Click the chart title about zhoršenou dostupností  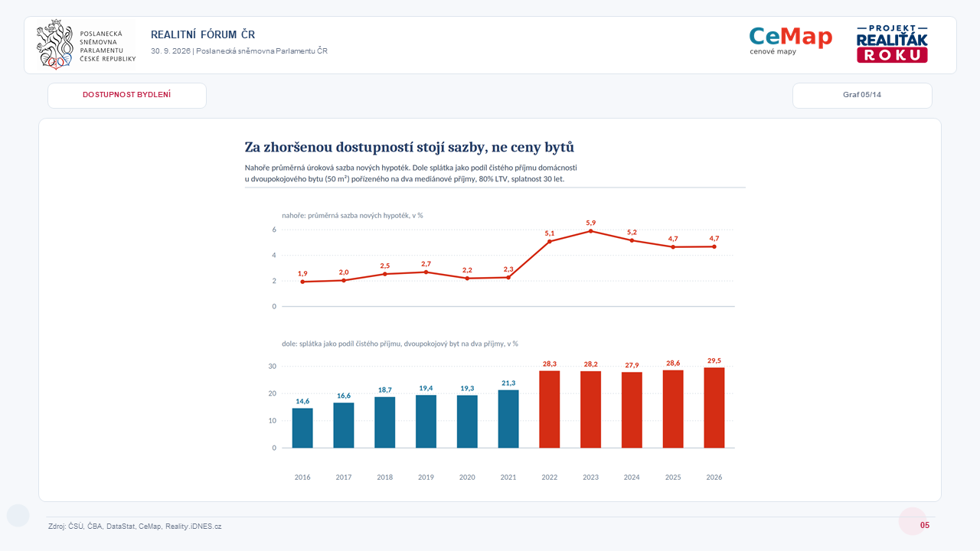(409, 147)
